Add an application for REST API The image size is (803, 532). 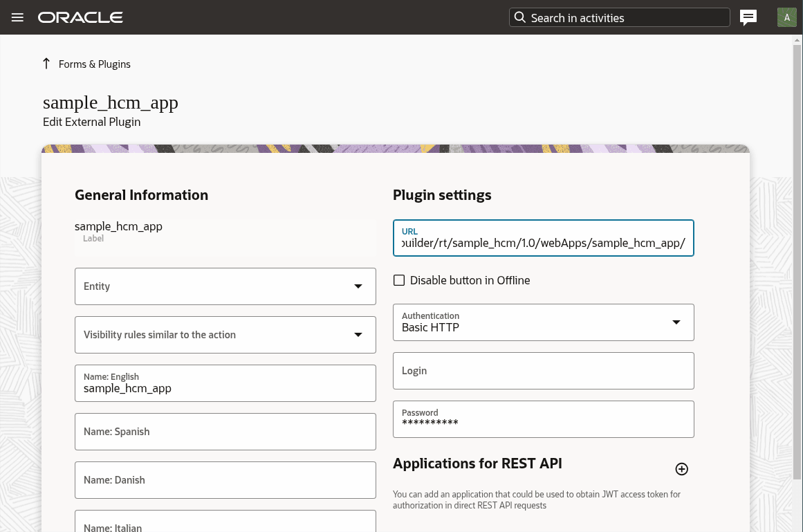click(682, 469)
